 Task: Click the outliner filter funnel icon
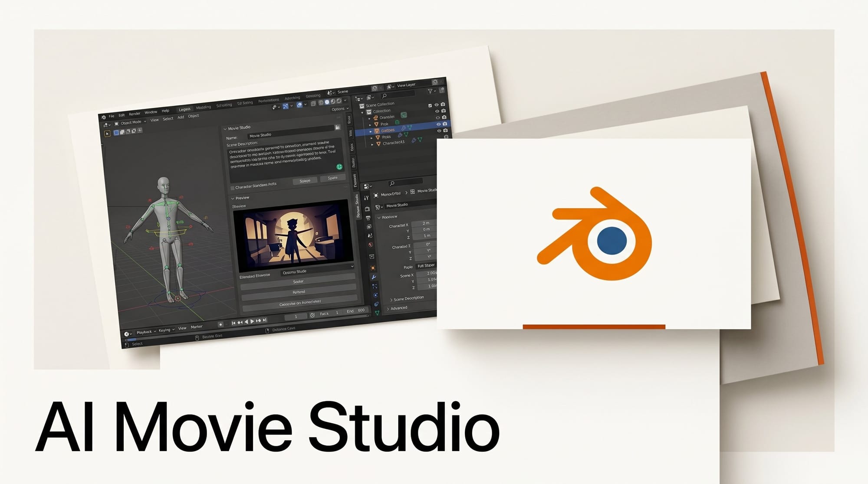430,91
